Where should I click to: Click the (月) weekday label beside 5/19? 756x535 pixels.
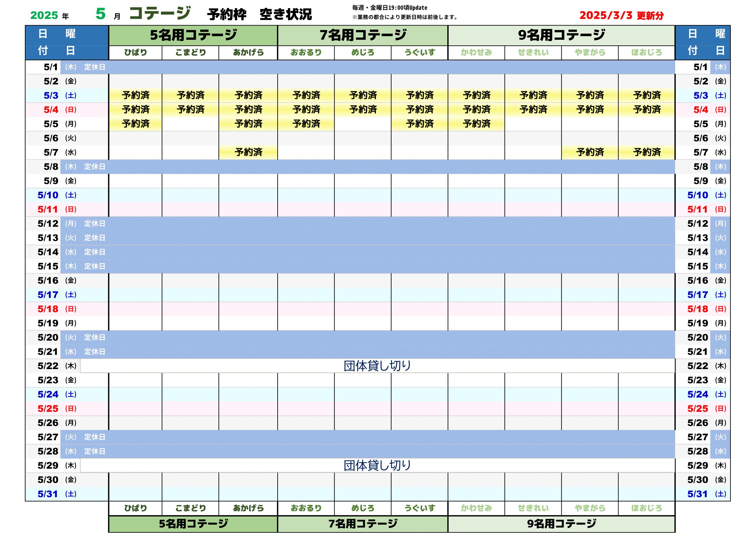click(x=71, y=323)
